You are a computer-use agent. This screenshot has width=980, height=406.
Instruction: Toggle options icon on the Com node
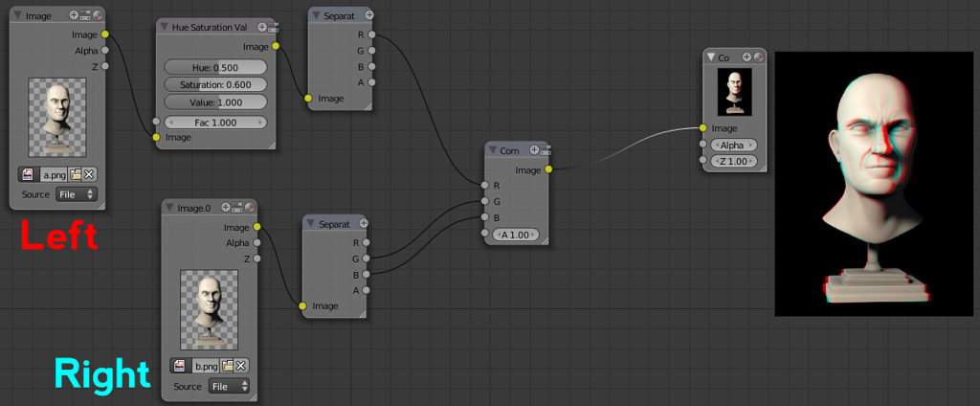[x=545, y=150]
